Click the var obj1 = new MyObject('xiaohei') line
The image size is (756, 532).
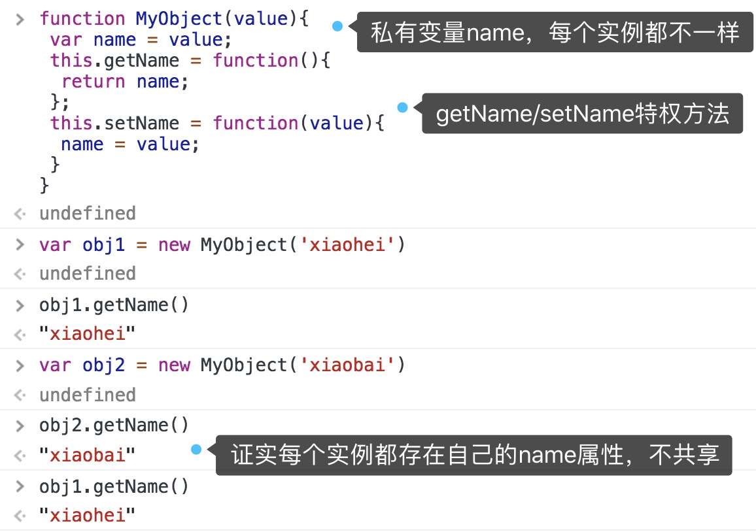click(x=222, y=245)
